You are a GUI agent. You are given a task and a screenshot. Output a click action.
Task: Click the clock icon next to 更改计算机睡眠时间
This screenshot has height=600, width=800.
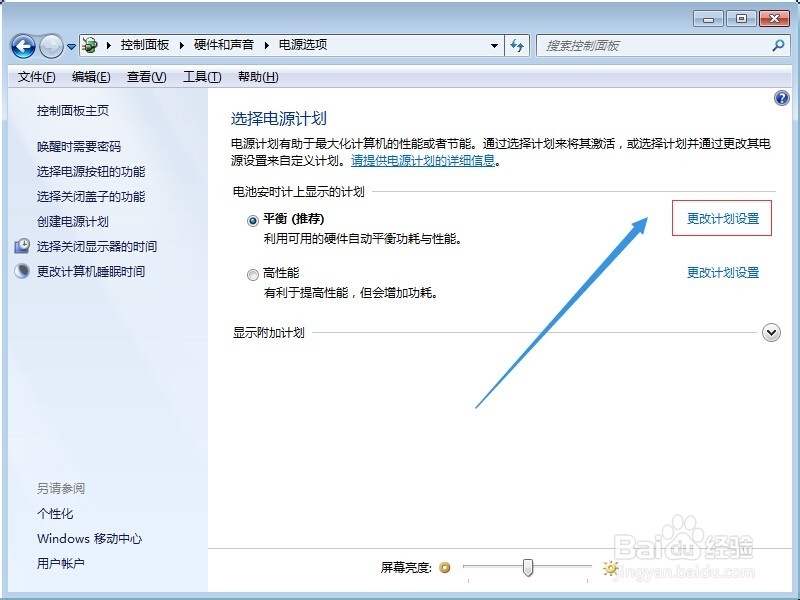(23, 272)
